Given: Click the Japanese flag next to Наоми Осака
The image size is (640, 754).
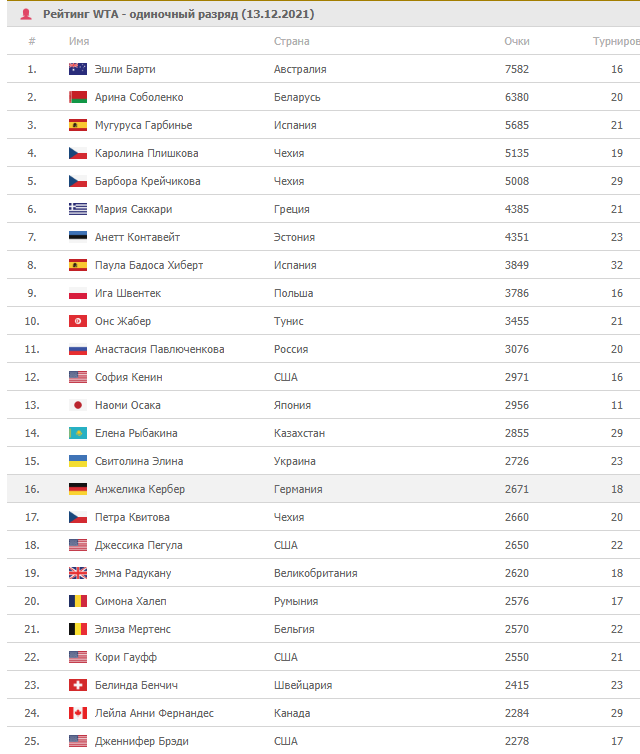Looking at the screenshot, I should coord(78,405).
